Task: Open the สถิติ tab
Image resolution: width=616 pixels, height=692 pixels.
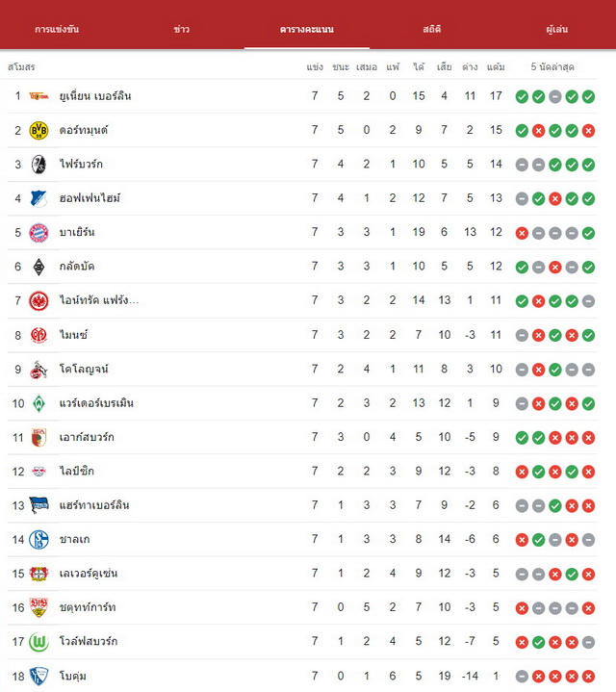Action: coord(431,29)
